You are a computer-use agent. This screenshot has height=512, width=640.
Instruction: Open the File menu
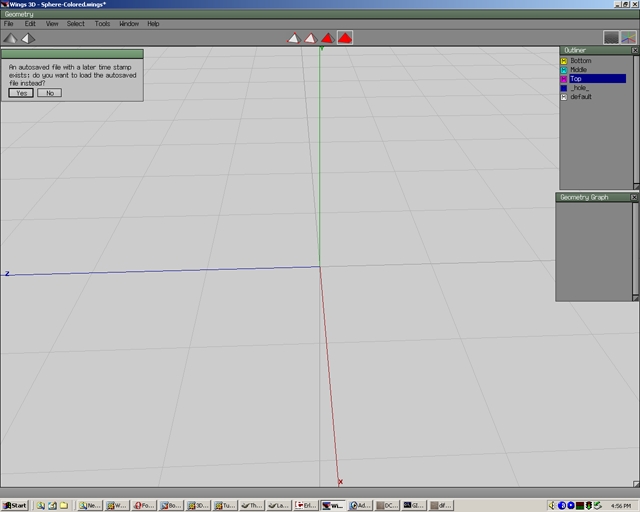[9, 24]
